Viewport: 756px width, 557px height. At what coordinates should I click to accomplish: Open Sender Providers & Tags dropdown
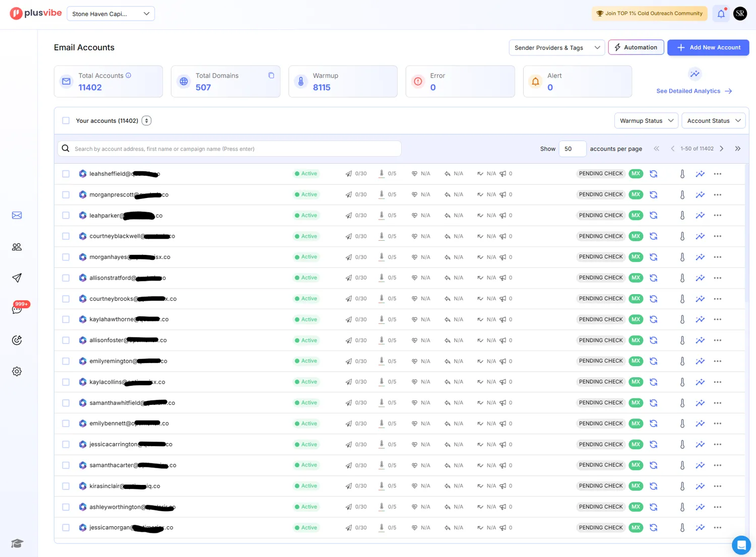556,48
